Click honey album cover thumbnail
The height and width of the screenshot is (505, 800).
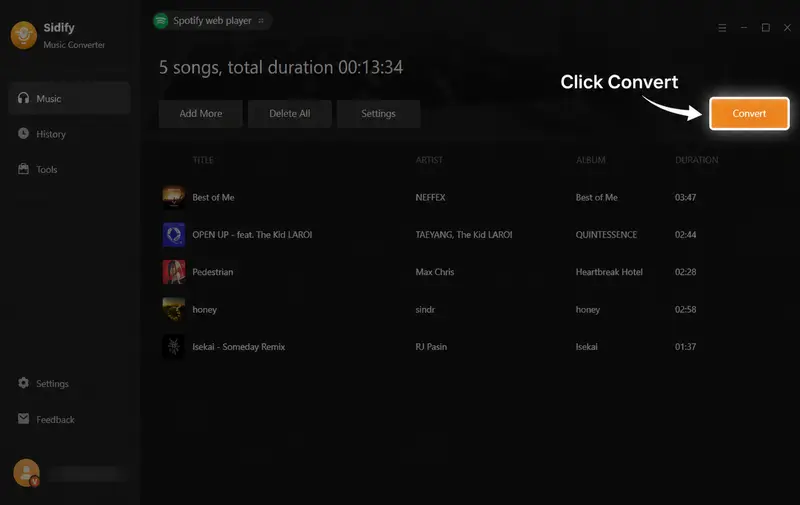(173, 309)
